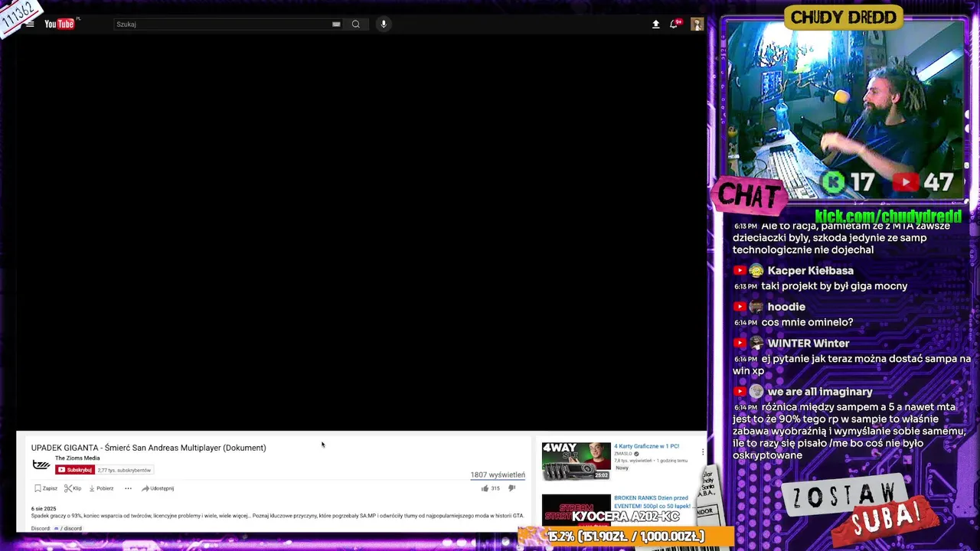Click chat message cos mnie ominelo?
Viewport: 980px width, 551px height.
807,322
